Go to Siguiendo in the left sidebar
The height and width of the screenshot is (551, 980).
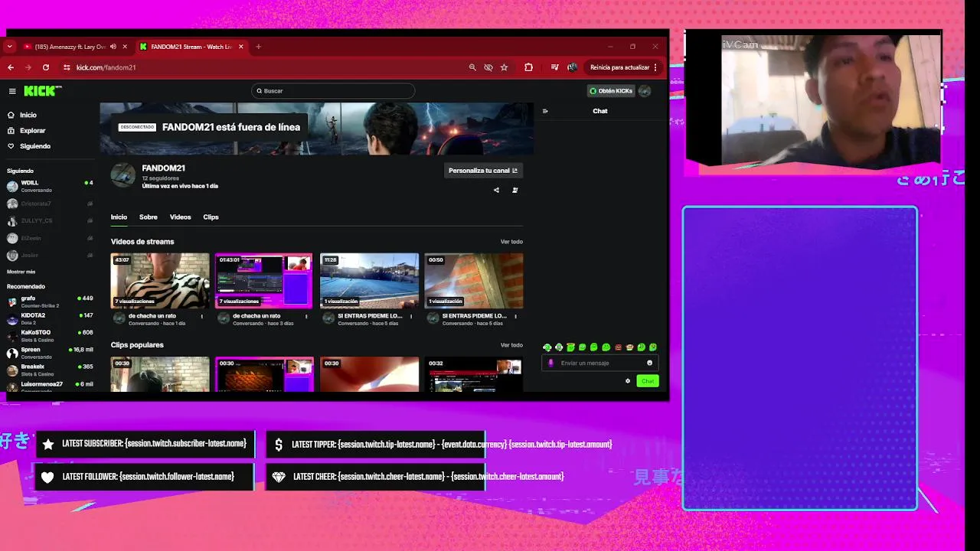pos(35,146)
